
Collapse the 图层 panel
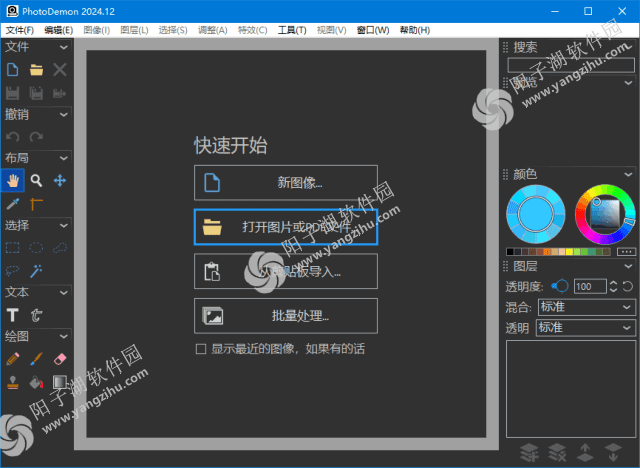point(629,267)
